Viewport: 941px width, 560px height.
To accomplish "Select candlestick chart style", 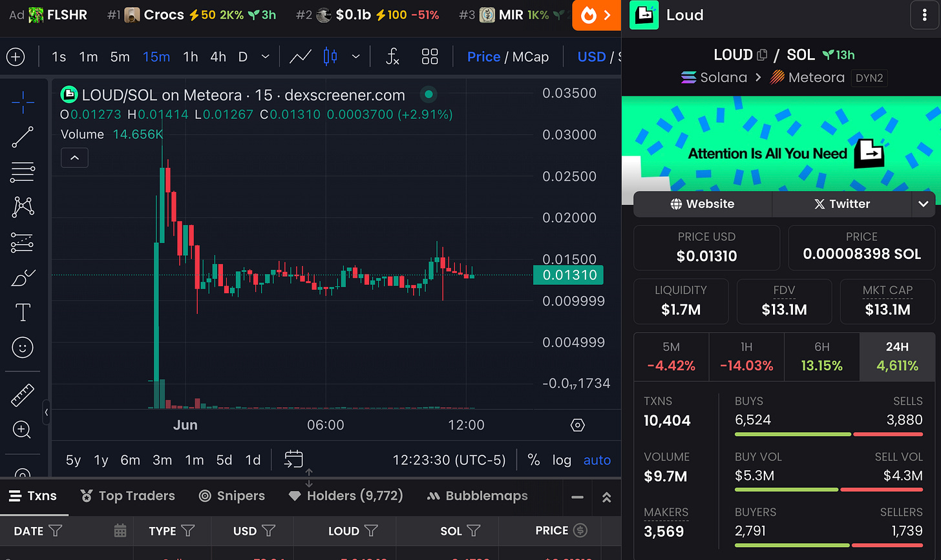I will [330, 57].
